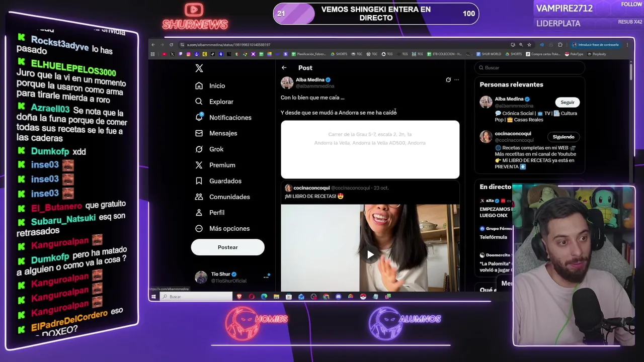Open Compra cartas Poke bookmark
Image resolution: width=644 pixels, height=362 pixels.
click(543, 54)
